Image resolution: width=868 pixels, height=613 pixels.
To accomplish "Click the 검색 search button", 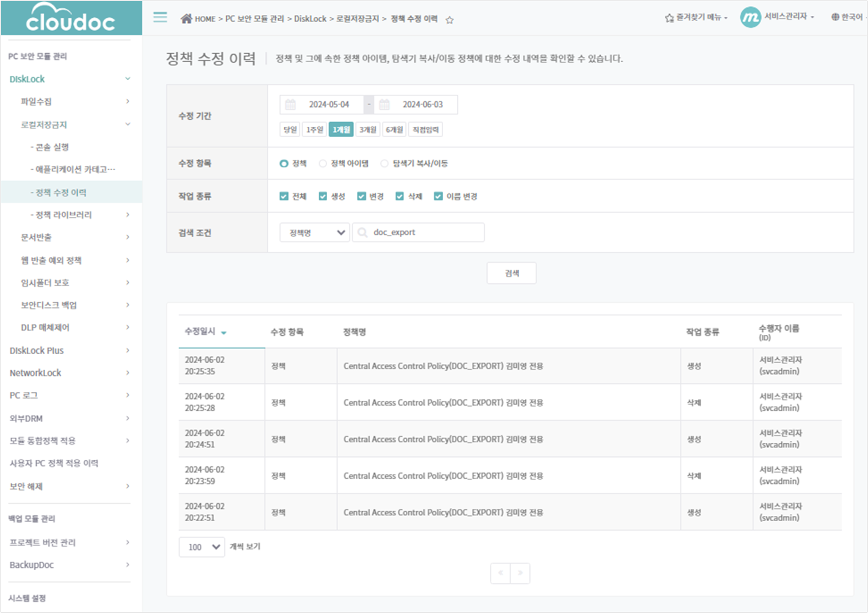I will pyautogui.click(x=512, y=273).
